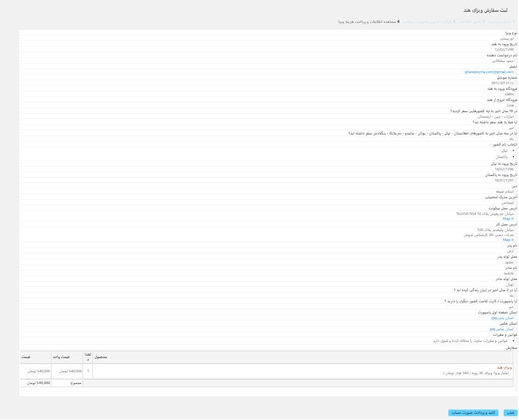Click the label آخرین مدرک تحصیلی
The image size is (519, 420).
click(501, 198)
